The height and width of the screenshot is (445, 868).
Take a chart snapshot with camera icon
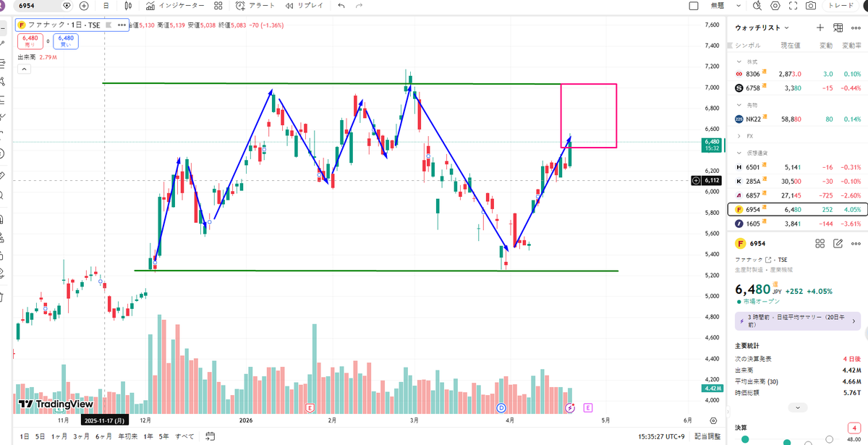coord(811,5)
